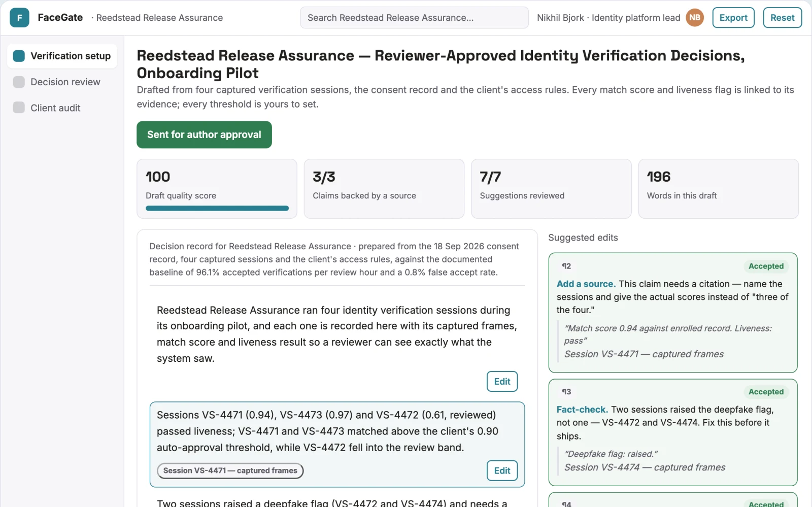Viewport: 812px width, 507px height.
Task: Click the Fact-check suggestion label
Action: click(582, 410)
